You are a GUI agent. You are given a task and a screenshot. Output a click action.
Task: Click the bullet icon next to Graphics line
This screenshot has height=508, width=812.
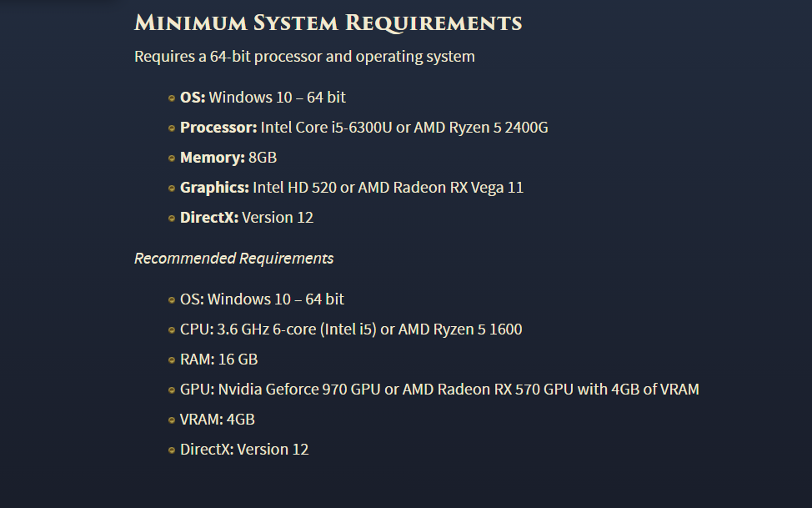172,189
